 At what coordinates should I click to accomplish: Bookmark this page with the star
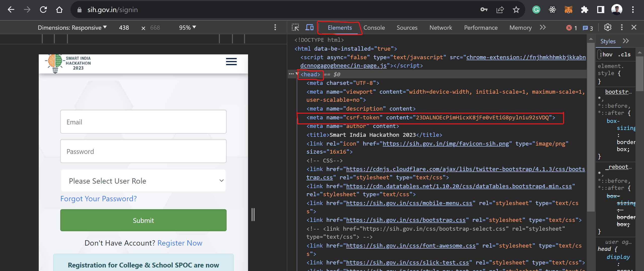coord(516,10)
